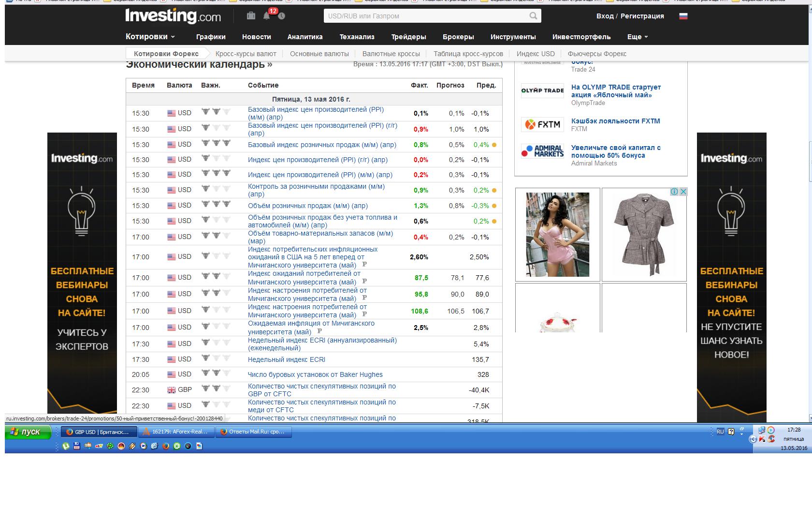This screenshot has width=812, height=508.
Task: Click the left Investing.com webinars banner
Action: tap(82, 273)
